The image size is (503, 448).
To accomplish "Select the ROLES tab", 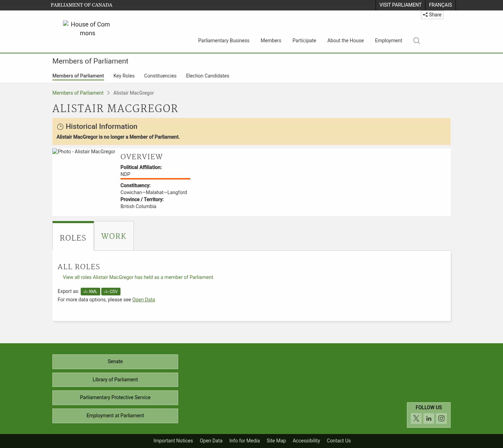I will point(73,238).
